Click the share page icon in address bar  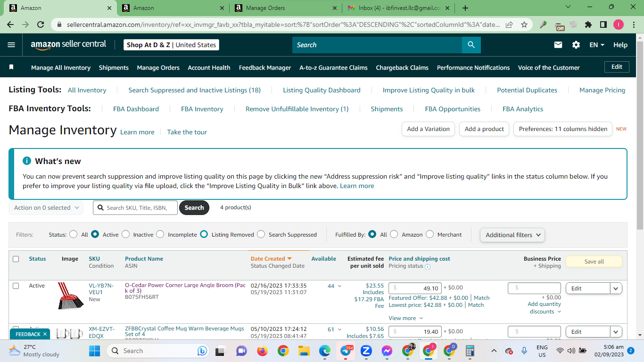pyautogui.click(x=509, y=25)
